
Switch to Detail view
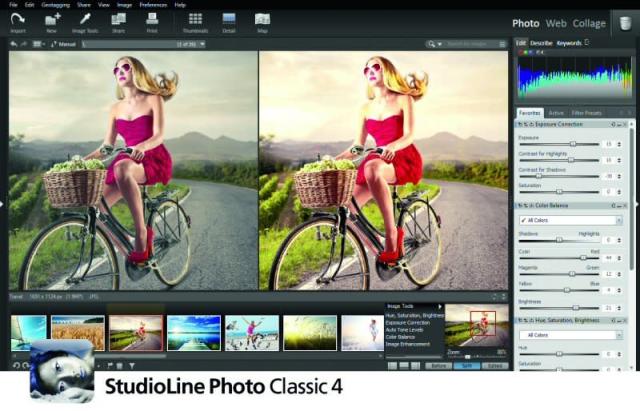tap(229, 21)
